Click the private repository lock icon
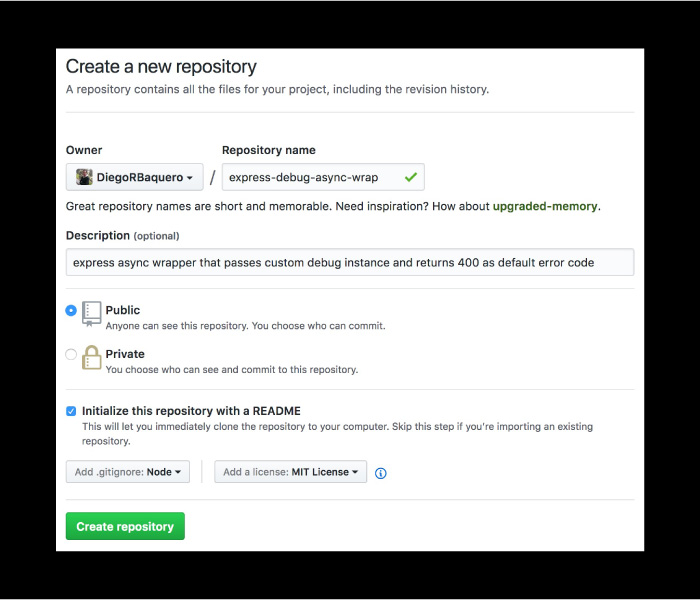 (92, 358)
